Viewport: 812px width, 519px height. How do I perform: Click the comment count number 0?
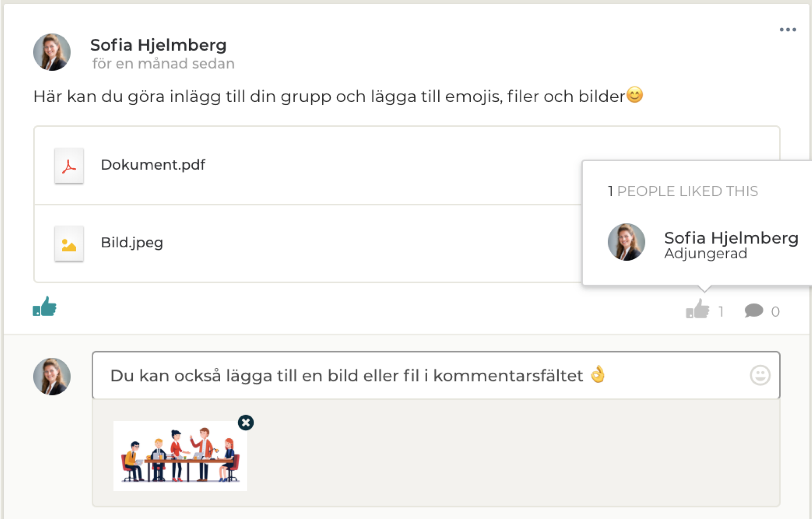point(776,312)
